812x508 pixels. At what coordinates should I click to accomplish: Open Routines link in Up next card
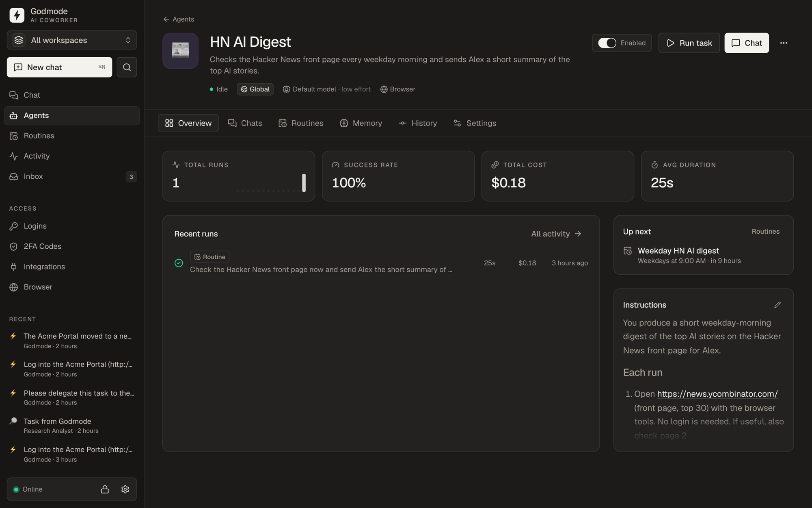pos(765,232)
